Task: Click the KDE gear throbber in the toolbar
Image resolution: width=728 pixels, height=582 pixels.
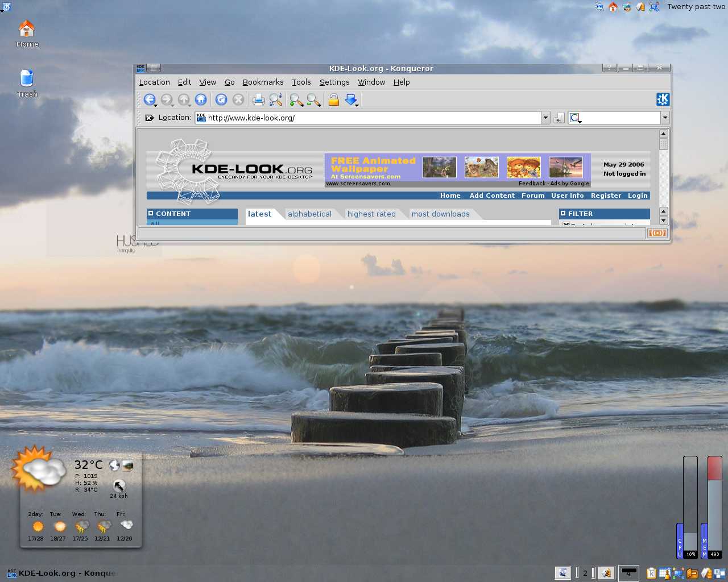Action: click(663, 99)
